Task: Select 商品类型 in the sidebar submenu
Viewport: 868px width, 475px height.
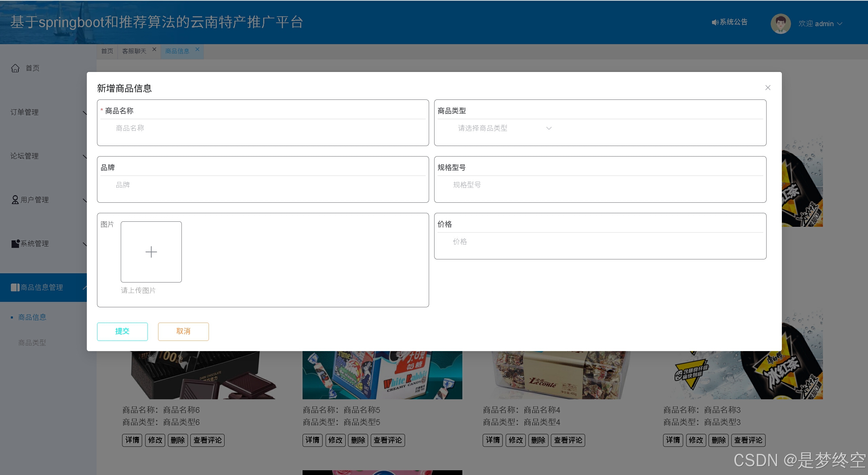Action: pos(32,343)
